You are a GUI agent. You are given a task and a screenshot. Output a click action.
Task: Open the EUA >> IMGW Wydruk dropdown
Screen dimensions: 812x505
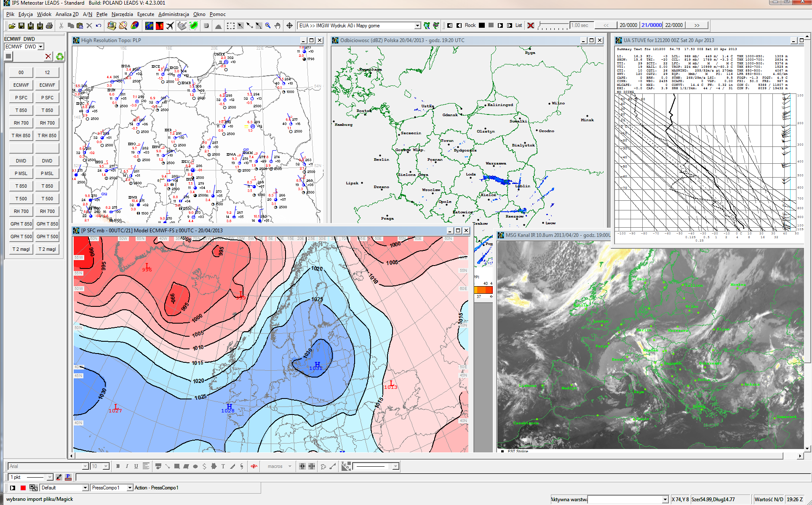(x=417, y=26)
